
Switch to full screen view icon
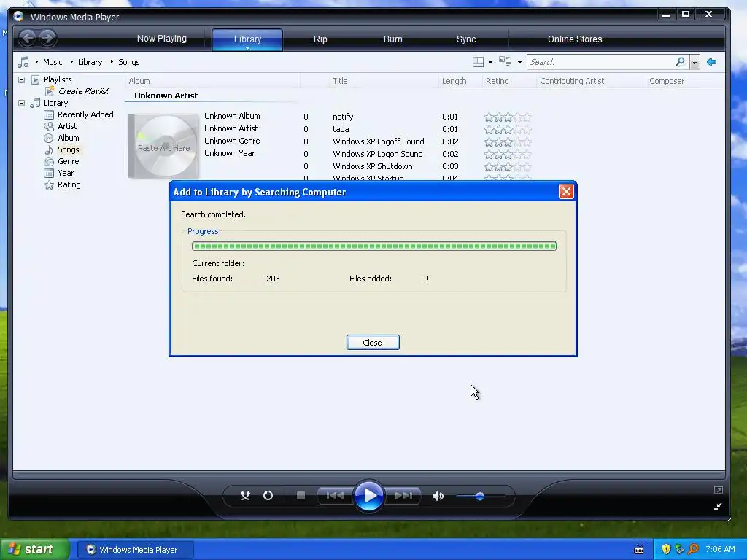click(x=719, y=489)
